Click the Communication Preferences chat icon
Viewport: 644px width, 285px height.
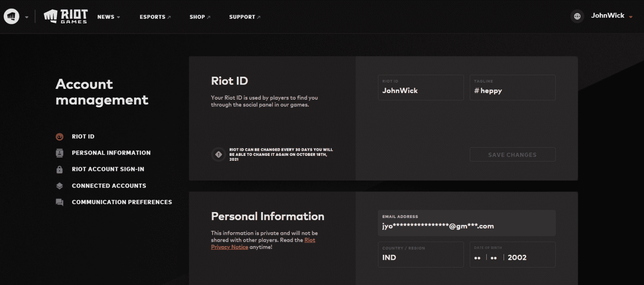click(x=60, y=202)
